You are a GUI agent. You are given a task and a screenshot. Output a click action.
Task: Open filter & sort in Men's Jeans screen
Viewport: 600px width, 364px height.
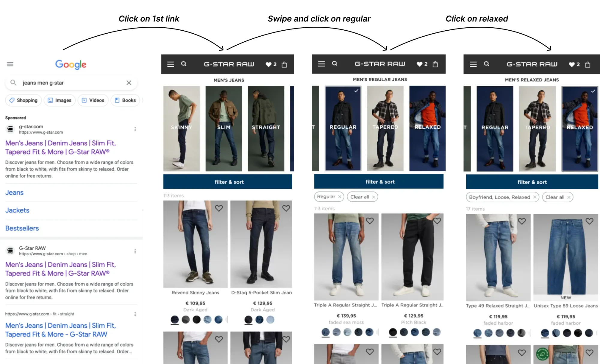(x=228, y=182)
